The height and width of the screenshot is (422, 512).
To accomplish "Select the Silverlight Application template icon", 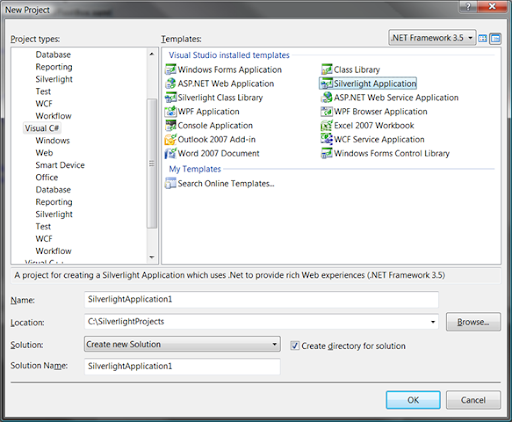I will (x=327, y=83).
